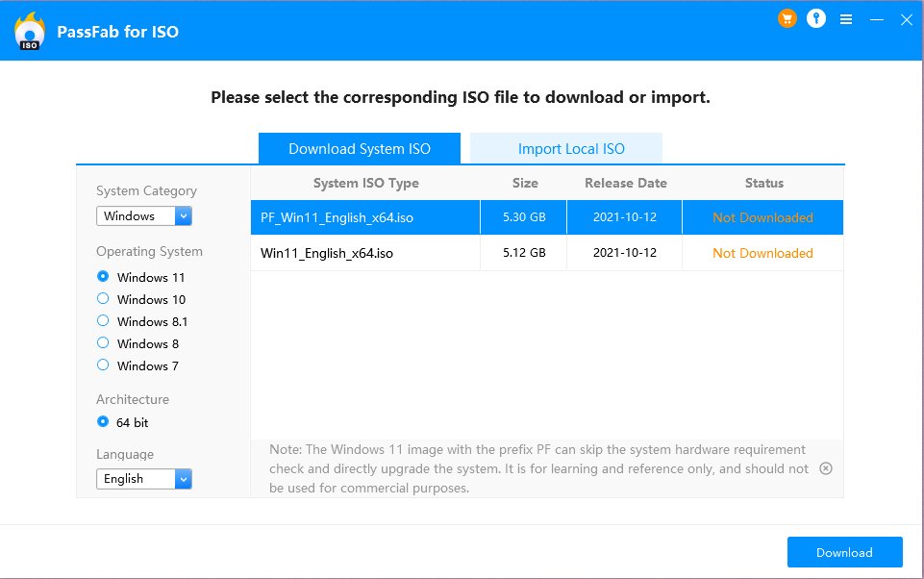This screenshot has width=924, height=579.
Task: Open the shopping cart purchase icon
Action: (x=787, y=18)
